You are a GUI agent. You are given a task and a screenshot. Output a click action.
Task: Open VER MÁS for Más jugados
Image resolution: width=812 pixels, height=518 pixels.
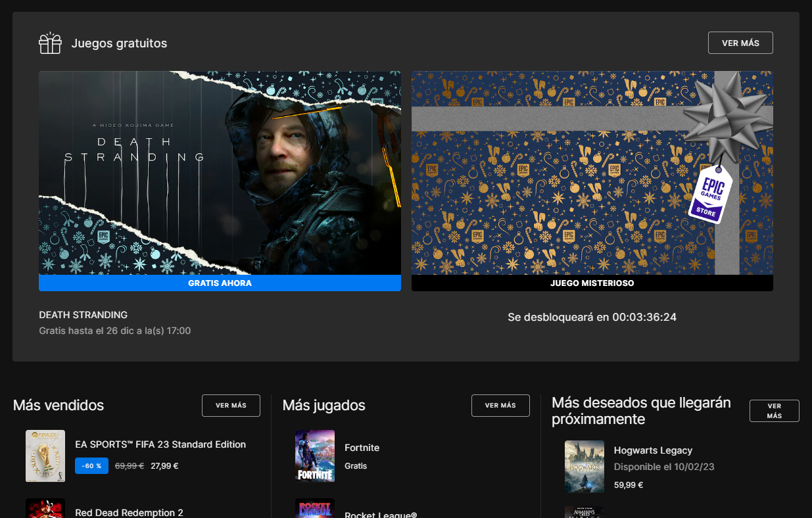[500, 406]
